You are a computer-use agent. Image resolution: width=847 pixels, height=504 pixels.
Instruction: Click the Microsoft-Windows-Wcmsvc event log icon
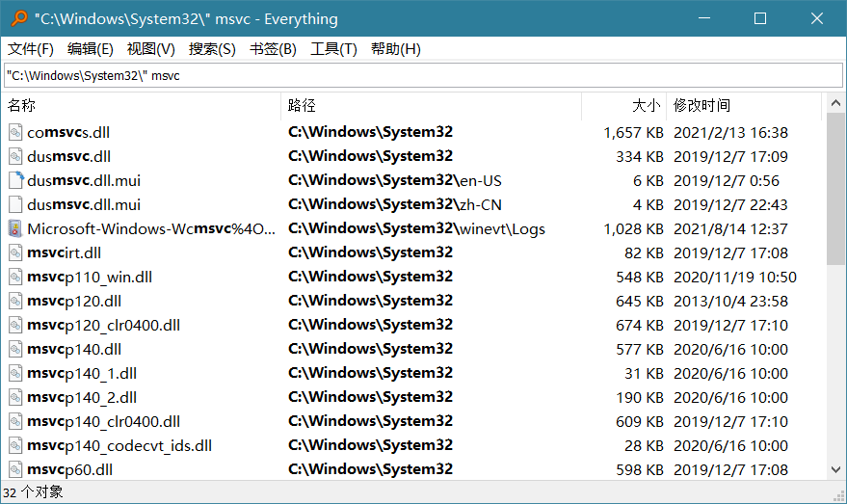(15, 229)
